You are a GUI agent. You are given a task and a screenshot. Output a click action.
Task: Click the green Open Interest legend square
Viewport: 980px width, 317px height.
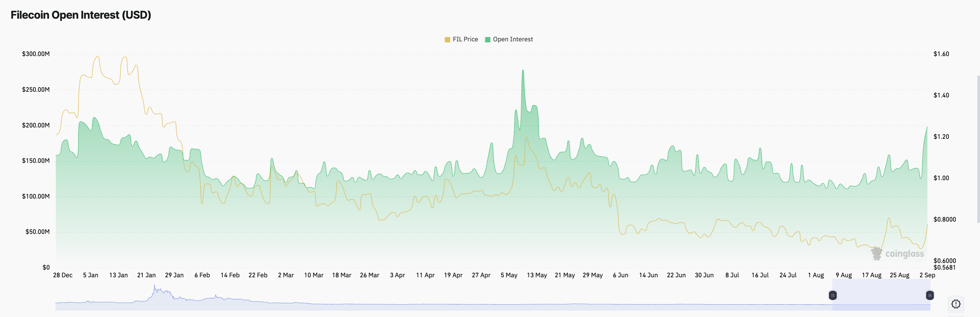coord(488,40)
